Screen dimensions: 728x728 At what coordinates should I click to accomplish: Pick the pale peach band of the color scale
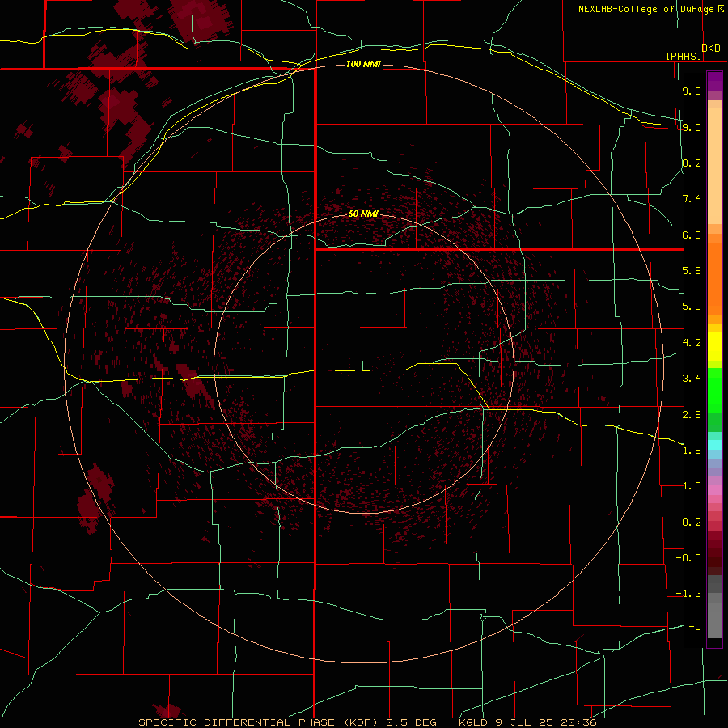(x=714, y=166)
